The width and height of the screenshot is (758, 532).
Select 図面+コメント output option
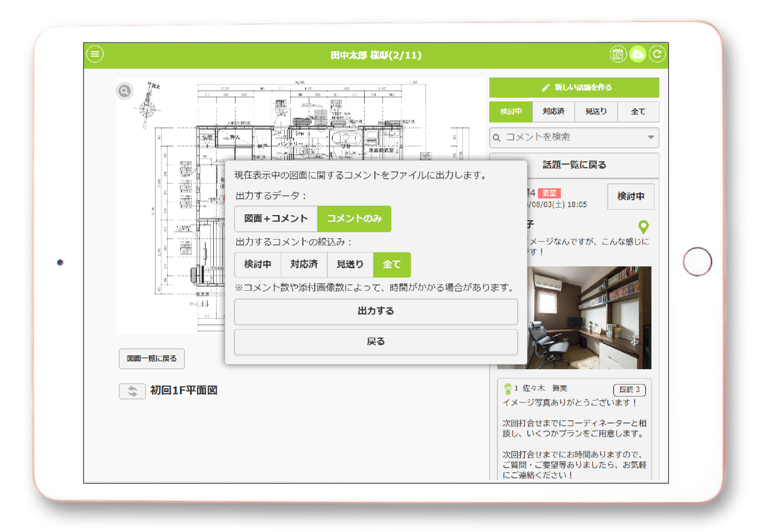(x=276, y=219)
